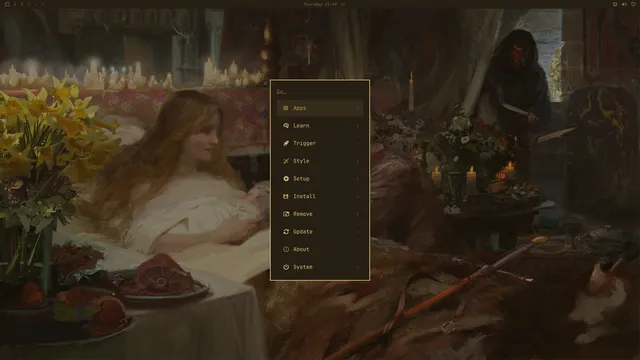Click the rightmost circular icon in top bar
Image resolution: width=640 pixels, height=360 pixels.
click(x=633, y=4)
